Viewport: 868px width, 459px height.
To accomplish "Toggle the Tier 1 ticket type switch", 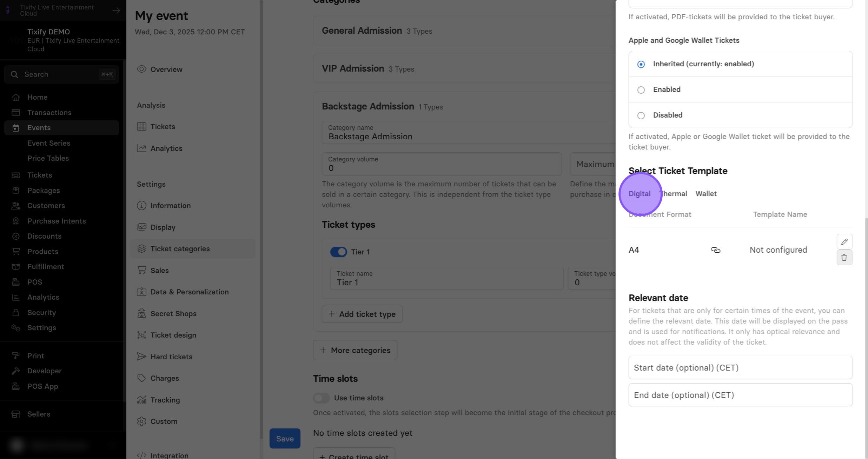I will click(338, 252).
